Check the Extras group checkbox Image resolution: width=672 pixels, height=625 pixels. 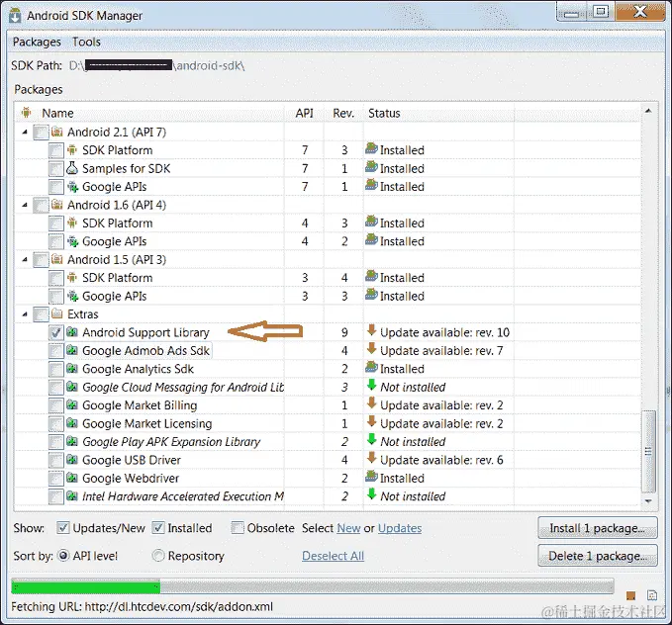(x=42, y=314)
